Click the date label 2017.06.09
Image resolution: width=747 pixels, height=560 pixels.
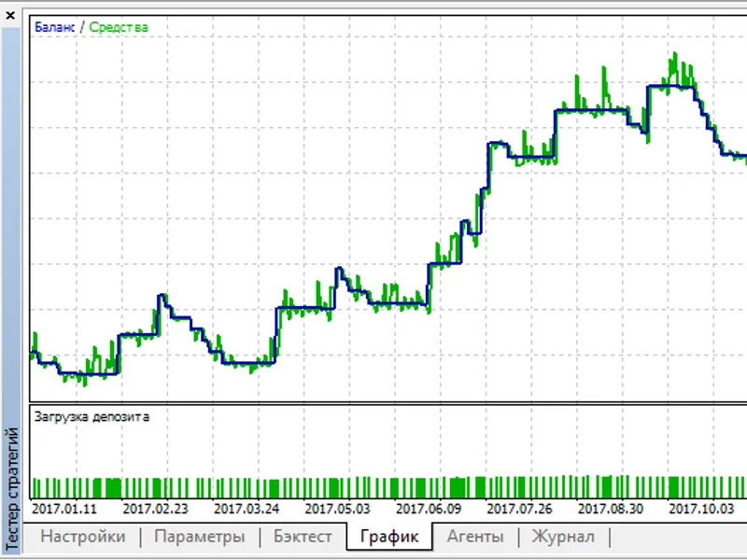click(429, 509)
